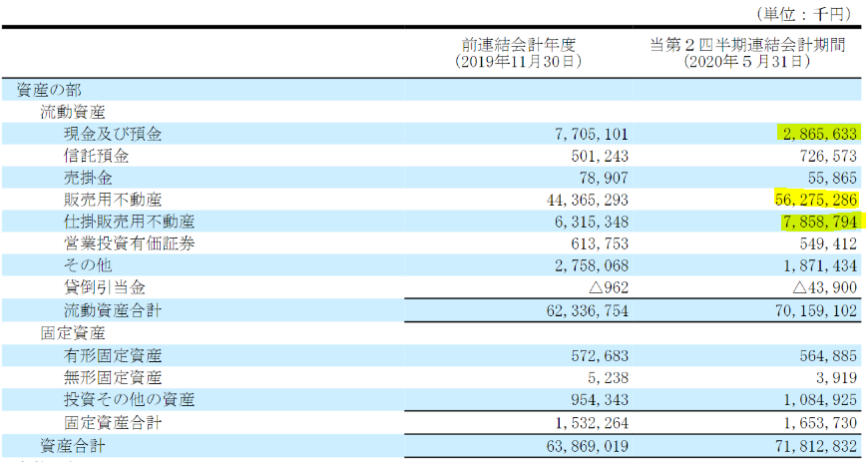
Task: Select the 流動資産 section heading
Action: click(73, 113)
